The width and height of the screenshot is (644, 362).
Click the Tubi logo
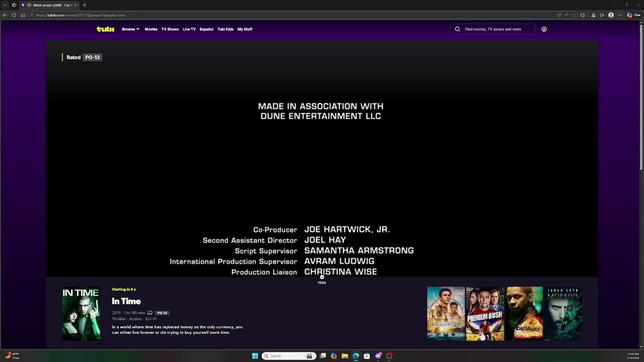(x=105, y=29)
